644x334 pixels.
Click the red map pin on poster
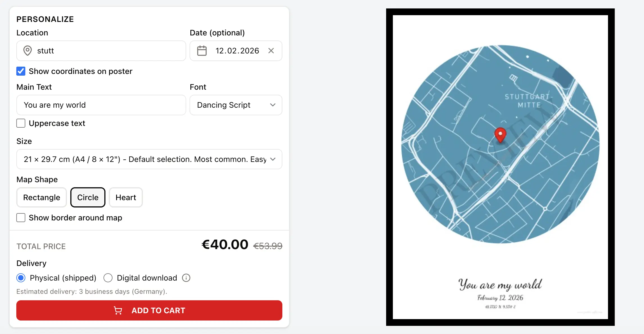(x=500, y=134)
